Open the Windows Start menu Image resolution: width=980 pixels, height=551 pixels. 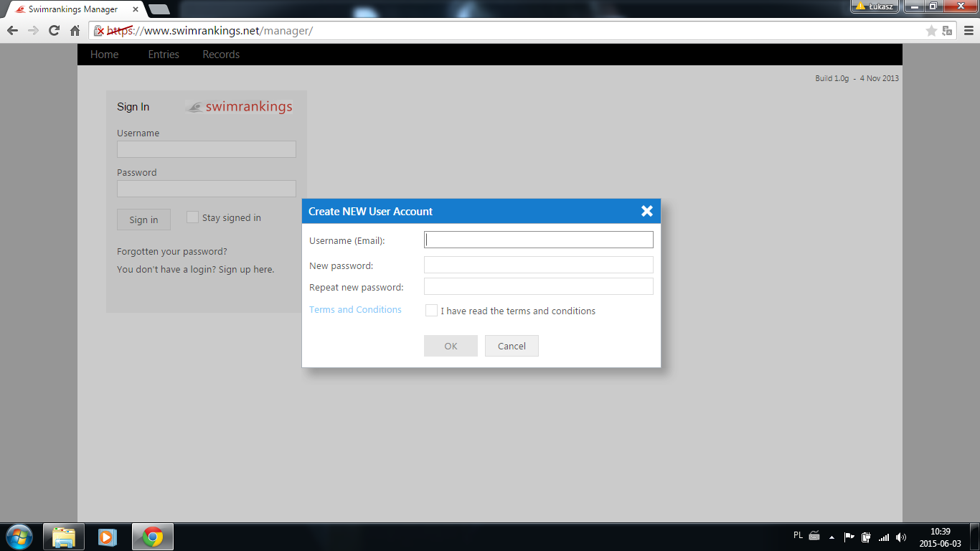pyautogui.click(x=19, y=537)
